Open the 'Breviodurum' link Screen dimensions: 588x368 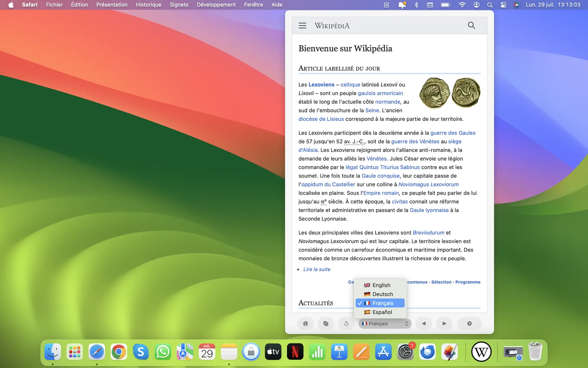(x=428, y=233)
